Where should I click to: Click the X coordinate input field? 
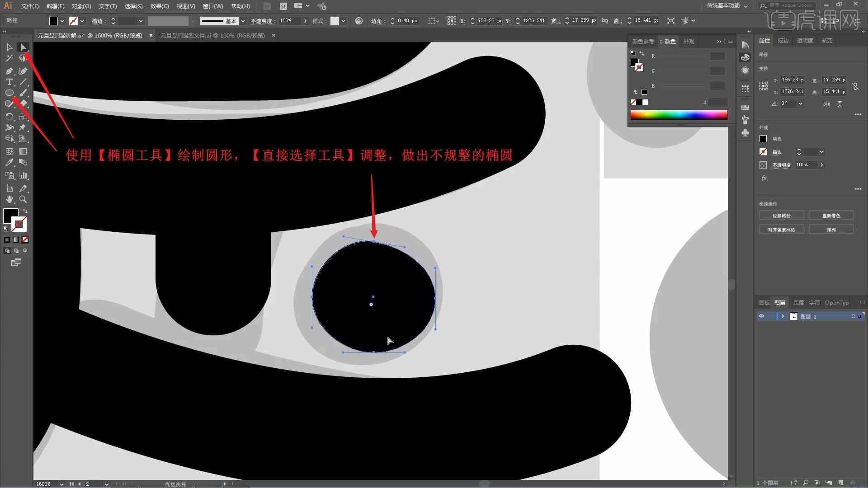(x=490, y=20)
